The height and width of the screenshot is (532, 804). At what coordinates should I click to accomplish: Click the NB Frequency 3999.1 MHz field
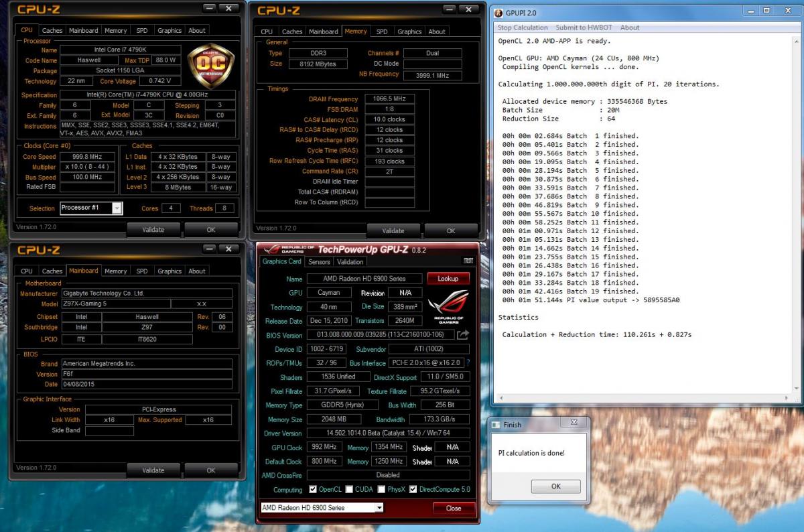432,75
